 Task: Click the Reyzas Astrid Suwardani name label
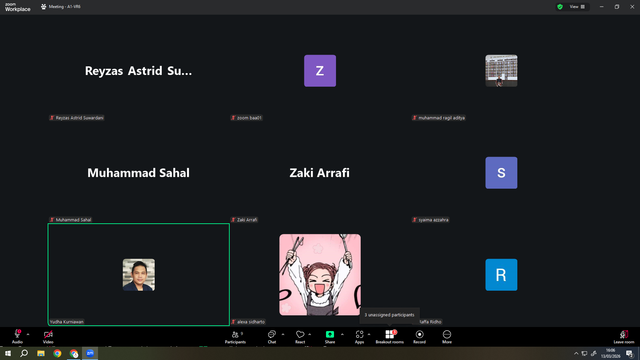click(x=77, y=118)
